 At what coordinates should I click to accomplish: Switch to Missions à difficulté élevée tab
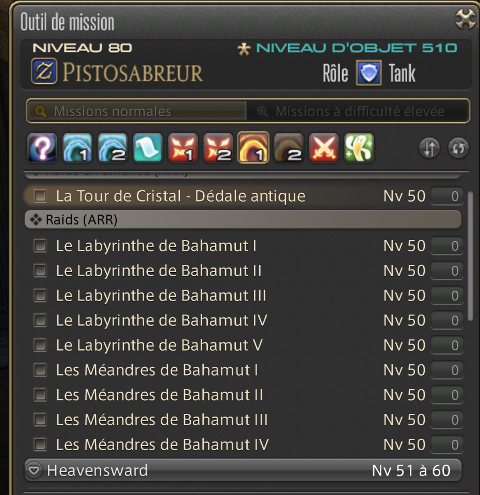tap(358, 111)
